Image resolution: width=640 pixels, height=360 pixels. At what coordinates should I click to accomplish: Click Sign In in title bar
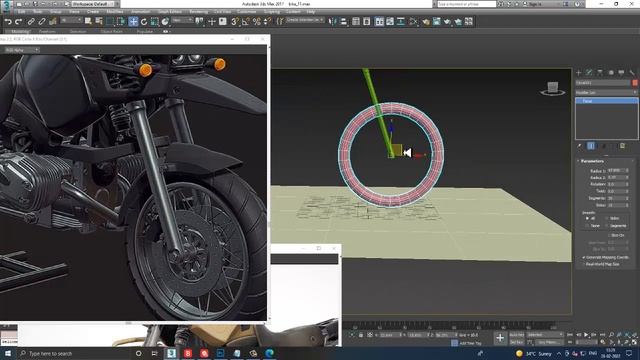[x=536, y=4]
